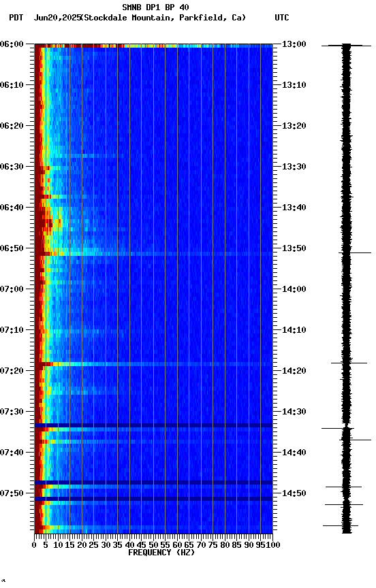Click the '06:30' PDT time label
This screenshot has width=376, height=588.
coord(12,167)
